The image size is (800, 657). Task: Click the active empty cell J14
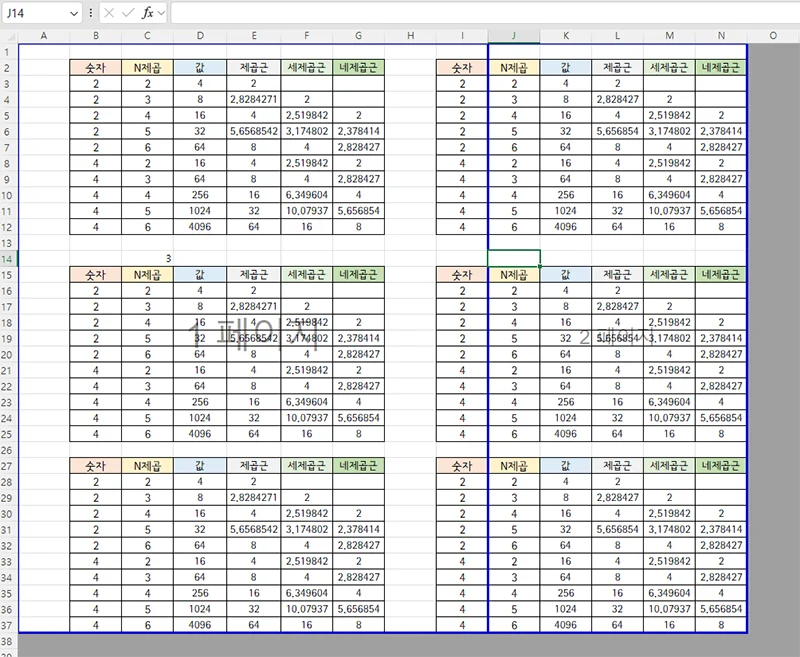point(514,259)
